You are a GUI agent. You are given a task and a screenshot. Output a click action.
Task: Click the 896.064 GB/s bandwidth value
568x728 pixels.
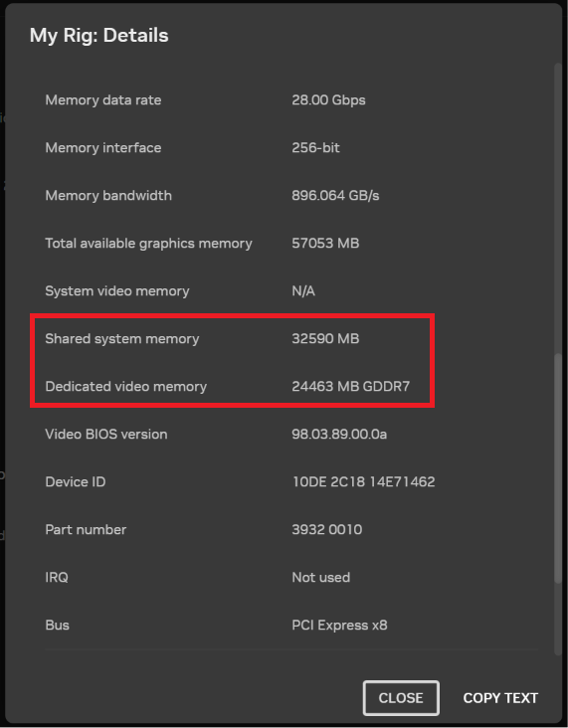pos(335,196)
